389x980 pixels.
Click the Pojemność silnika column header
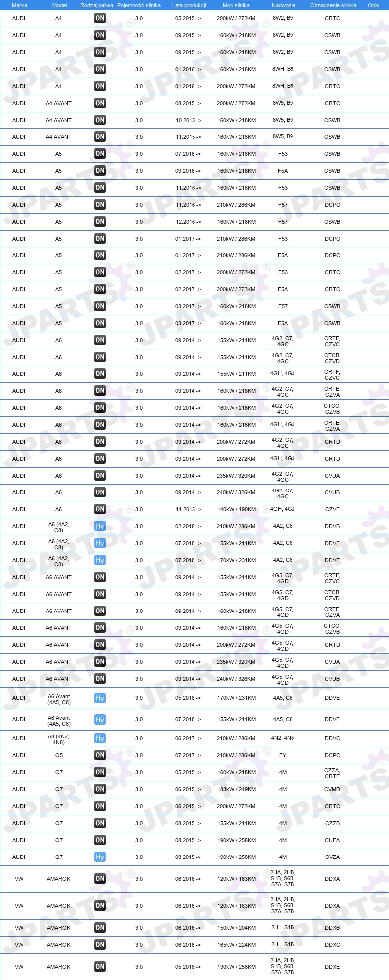pyautogui.click(x=139, y=5)
